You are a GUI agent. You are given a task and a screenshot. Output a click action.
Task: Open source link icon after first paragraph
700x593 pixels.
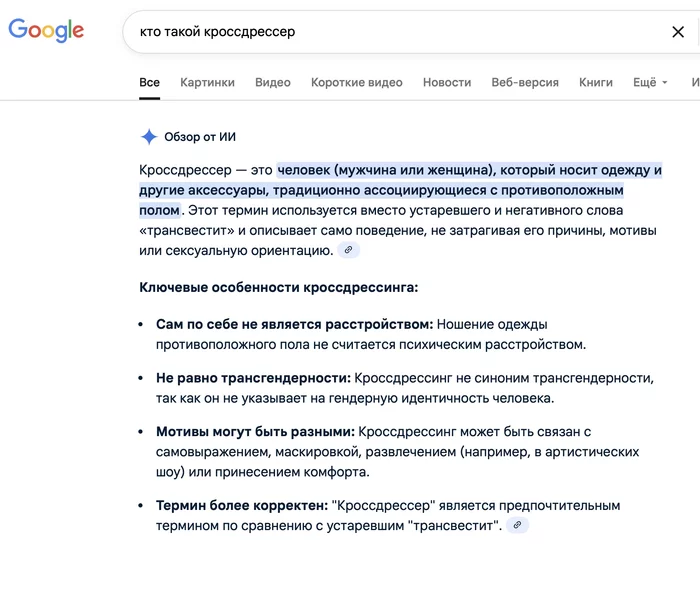pyautogui.click(x=347, y=250)
